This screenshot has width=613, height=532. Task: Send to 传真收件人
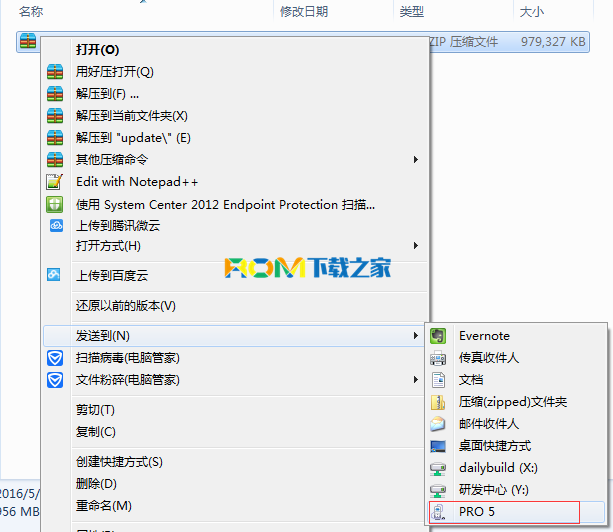tap(489, 358)
